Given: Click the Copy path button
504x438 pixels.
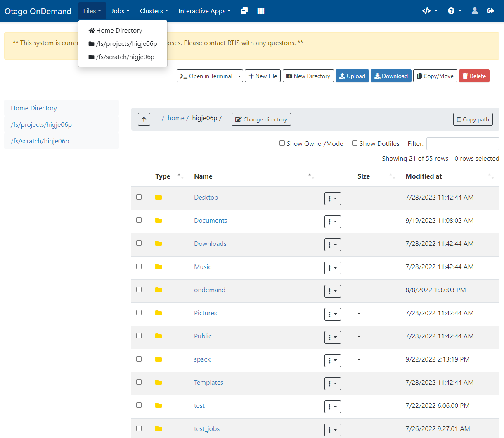Looking at the screenshot, I should click(x=473, y=119).
